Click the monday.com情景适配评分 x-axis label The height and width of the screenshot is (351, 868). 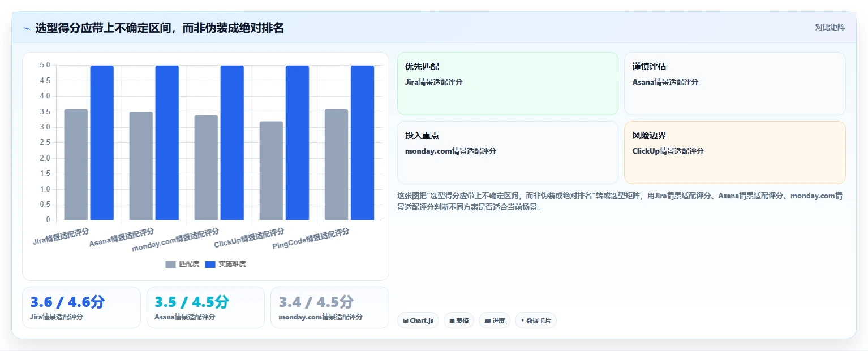(x=175, y=240)
